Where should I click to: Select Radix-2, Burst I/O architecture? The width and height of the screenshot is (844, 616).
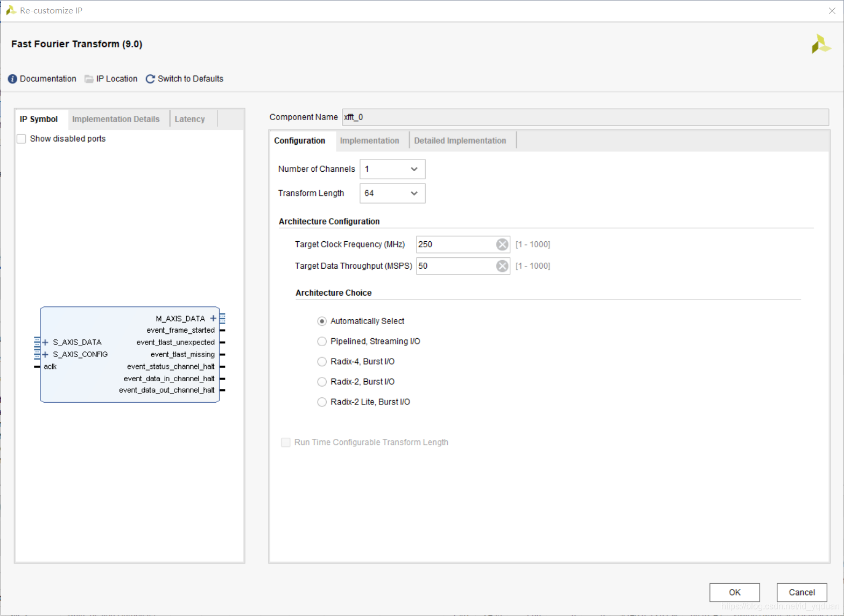coord(322,382)
